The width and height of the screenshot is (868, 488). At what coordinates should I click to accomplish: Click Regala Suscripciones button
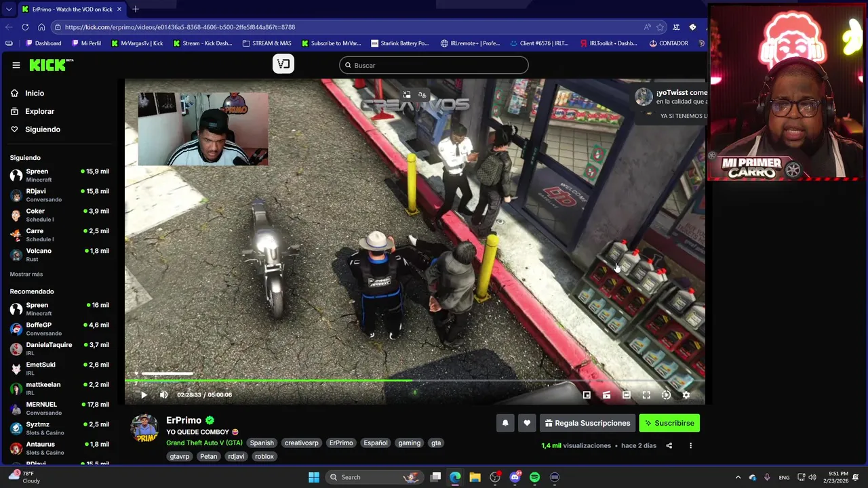pyautogui.click(x=587, y=423)
